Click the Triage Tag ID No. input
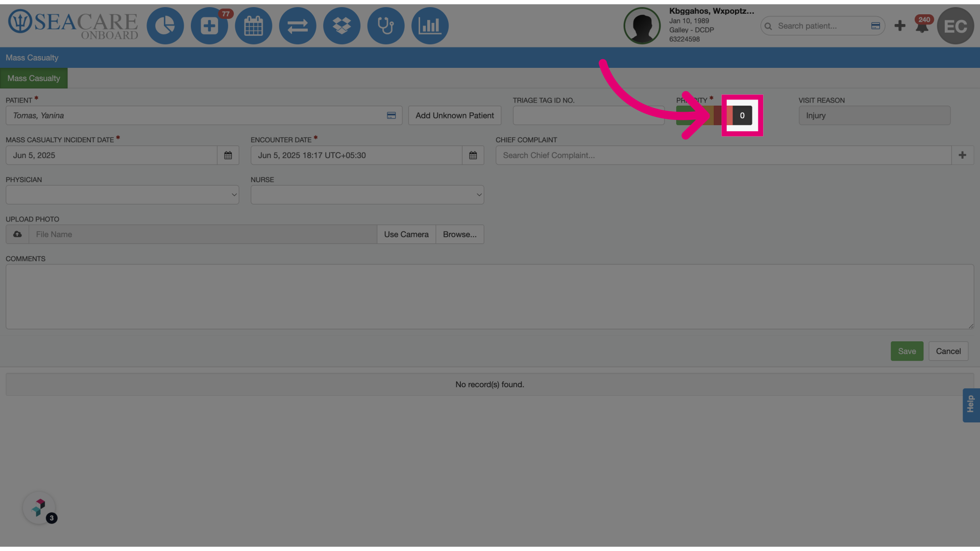This screenshot has width=980, height=551. (589, 116)
